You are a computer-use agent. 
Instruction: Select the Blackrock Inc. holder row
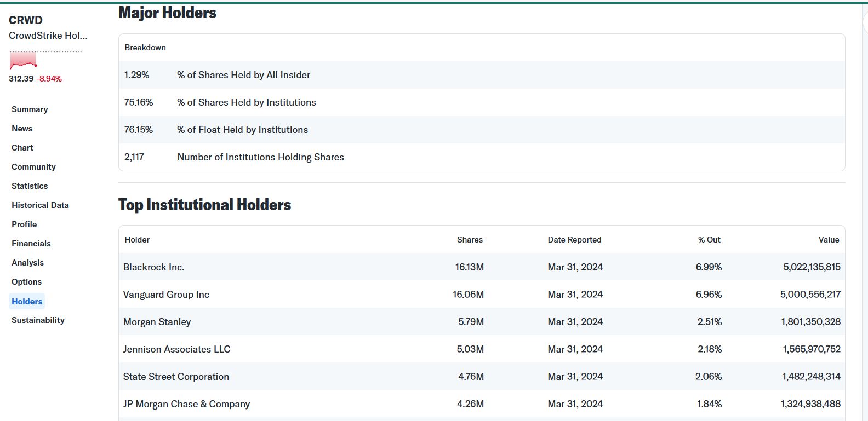point(153,267)
